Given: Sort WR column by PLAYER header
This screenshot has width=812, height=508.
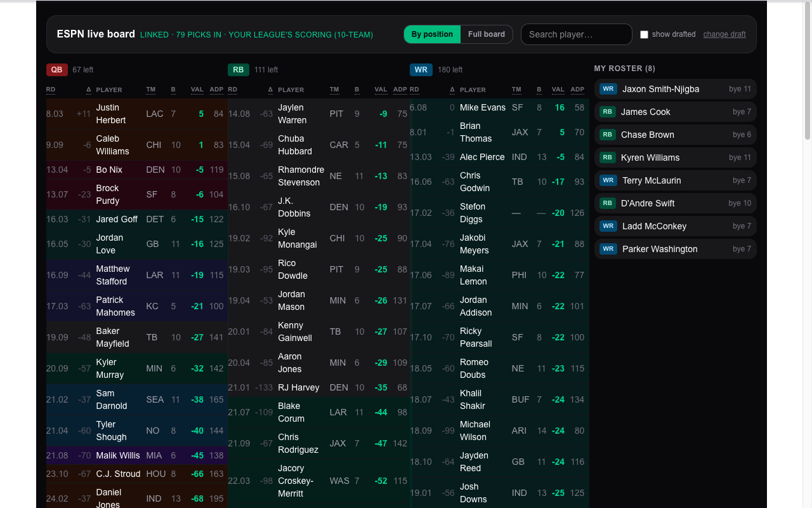Looking at the screenshot, I should point(473,90).
